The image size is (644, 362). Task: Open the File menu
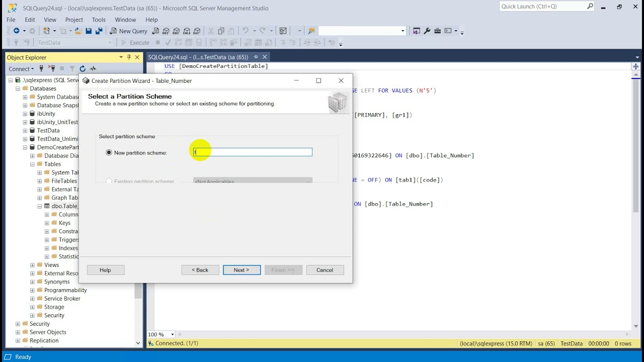(x=11, y=20)
